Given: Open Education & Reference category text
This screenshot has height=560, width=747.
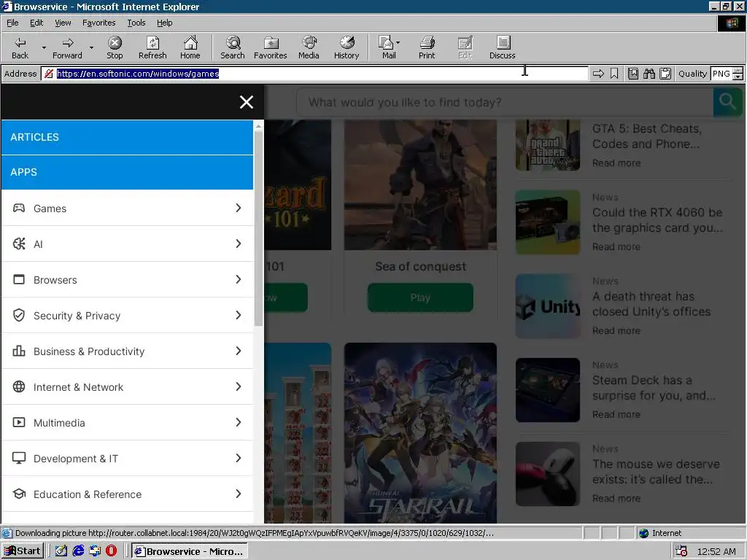Looking at the screenshot, I should (88, 494).
